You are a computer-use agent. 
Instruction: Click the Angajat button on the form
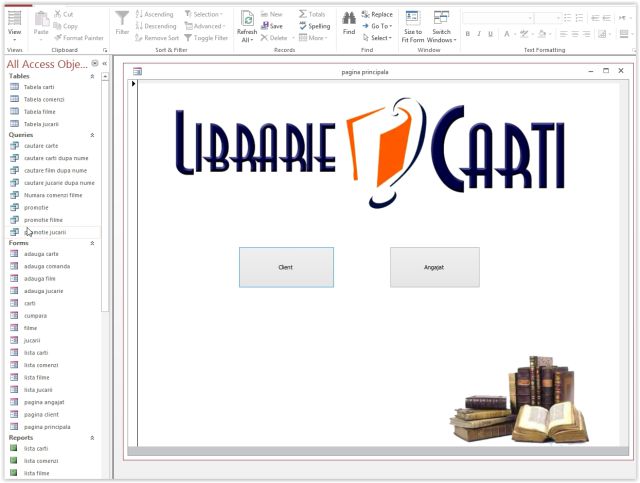click(x=435, y=267)
